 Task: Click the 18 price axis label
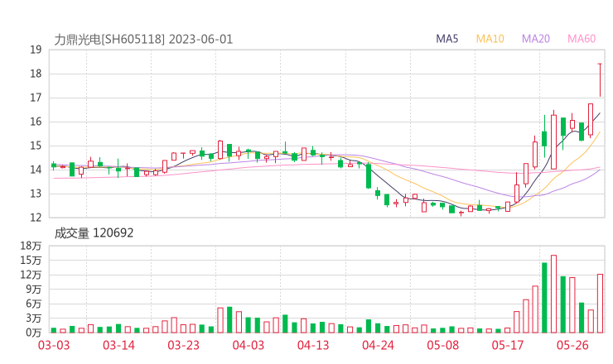(36, 74)
